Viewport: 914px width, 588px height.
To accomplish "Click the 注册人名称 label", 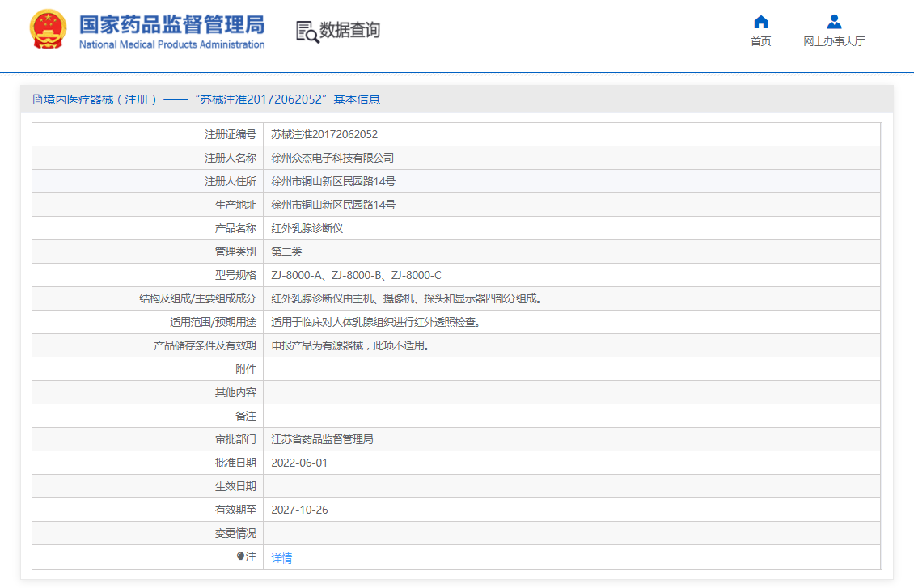I will (x=231, y=158).
